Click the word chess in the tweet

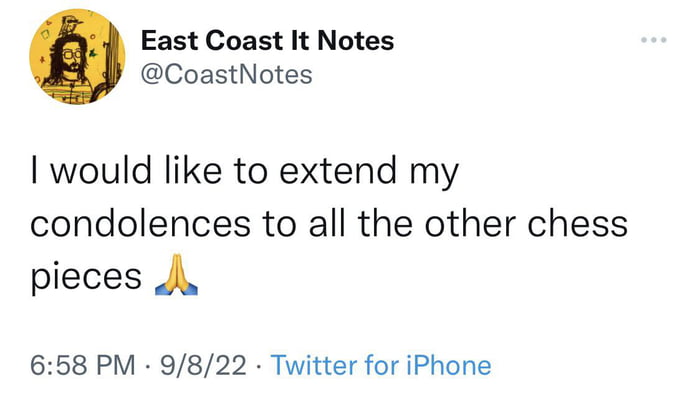point(578,224)
